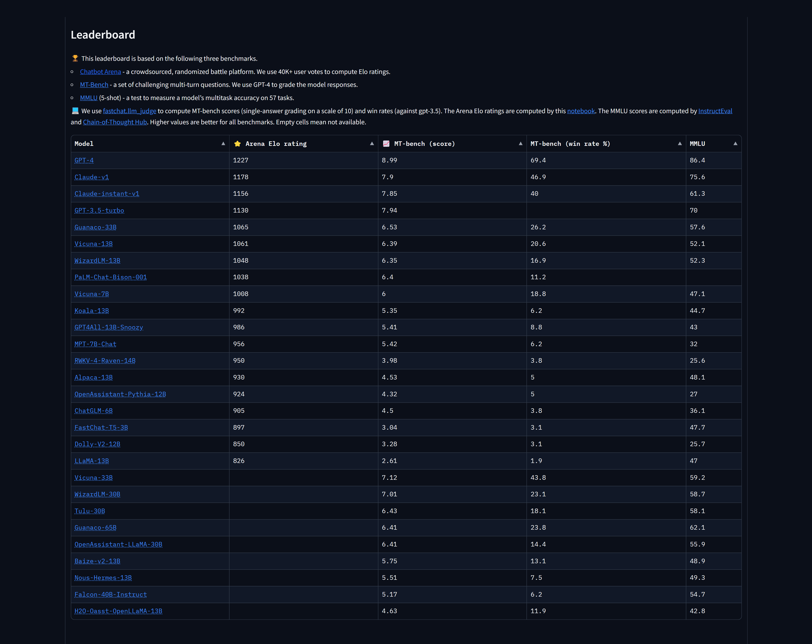Open the MT-Bench benchmark link
Image resolution: width=812 pixels, height=644 pixels.
click(94, 85)
